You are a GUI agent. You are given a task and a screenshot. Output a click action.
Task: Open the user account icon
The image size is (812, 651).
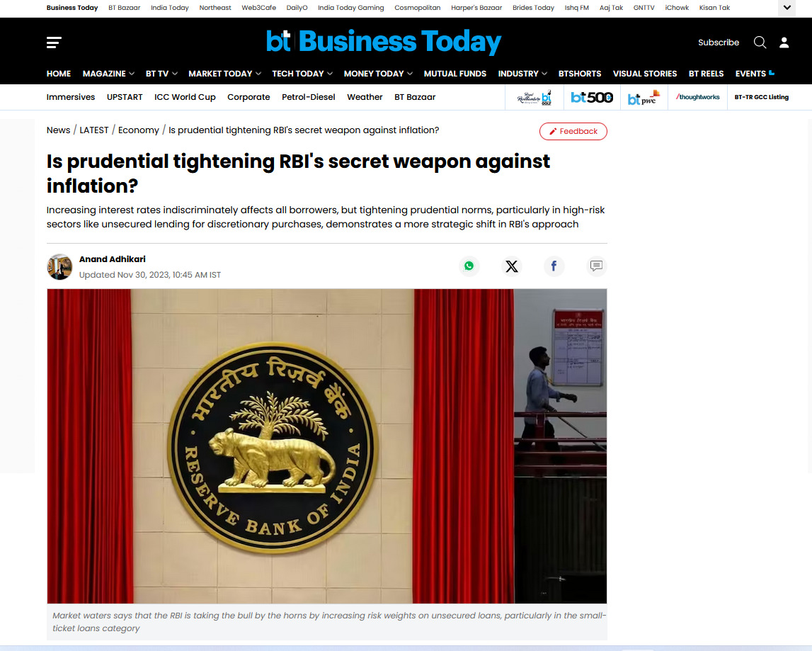[x=784, y=43]
